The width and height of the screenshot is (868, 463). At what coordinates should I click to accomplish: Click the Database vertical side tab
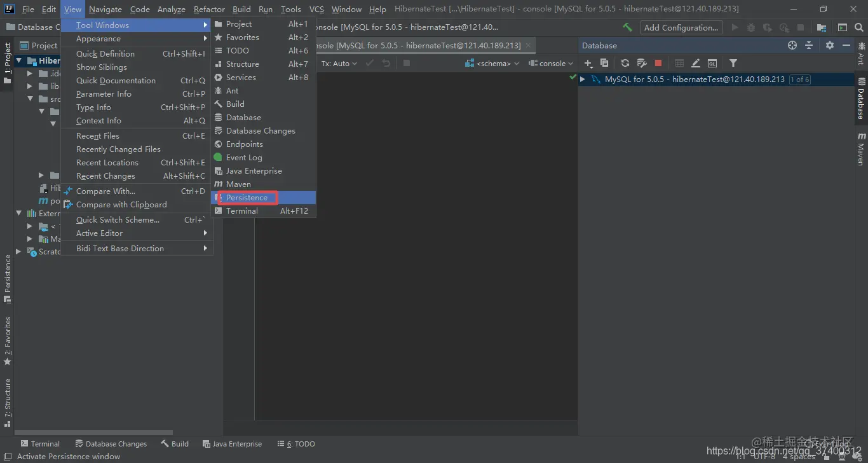coord(862,99)
